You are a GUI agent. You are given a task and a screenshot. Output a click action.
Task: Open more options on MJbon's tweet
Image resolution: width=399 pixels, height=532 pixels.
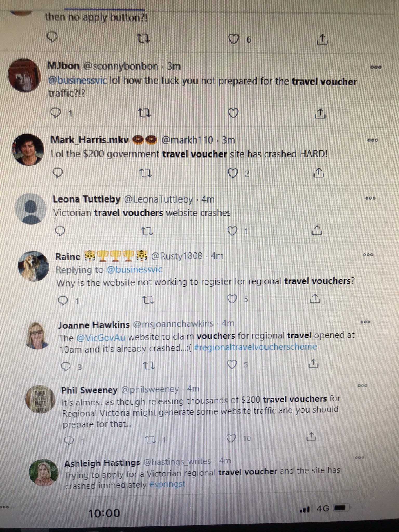tap(376, 67)
